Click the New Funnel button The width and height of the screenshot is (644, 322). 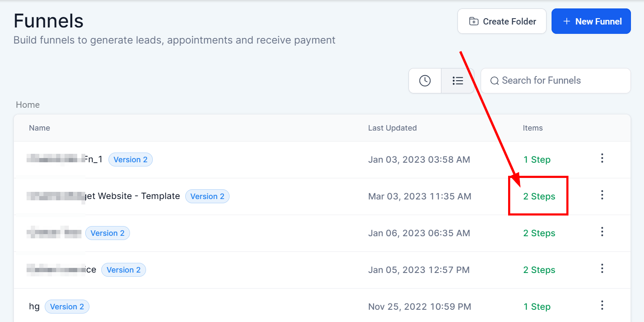(591, 21)
